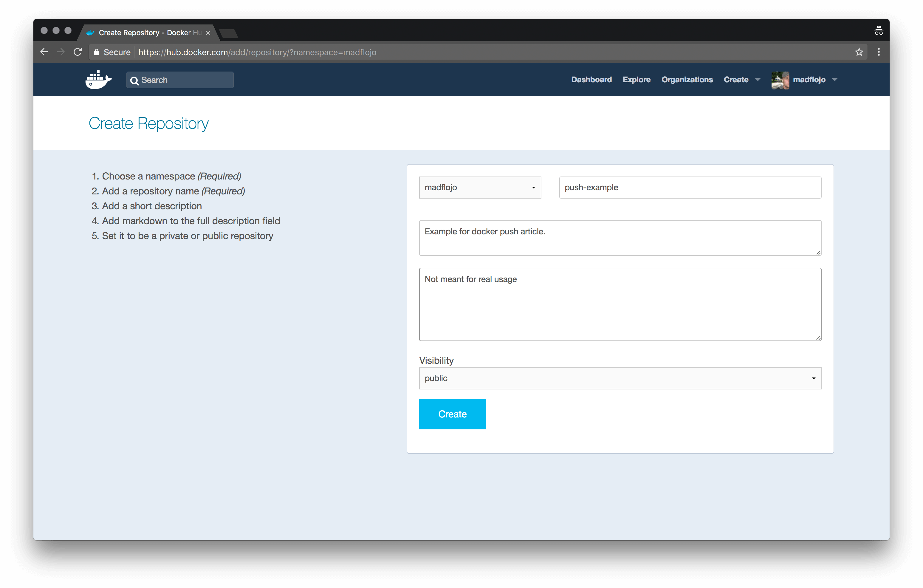Image resolution: width=923 pixels, height=588 pixels.
Task: Click the blue Create button
Action: tap(452, 414)
